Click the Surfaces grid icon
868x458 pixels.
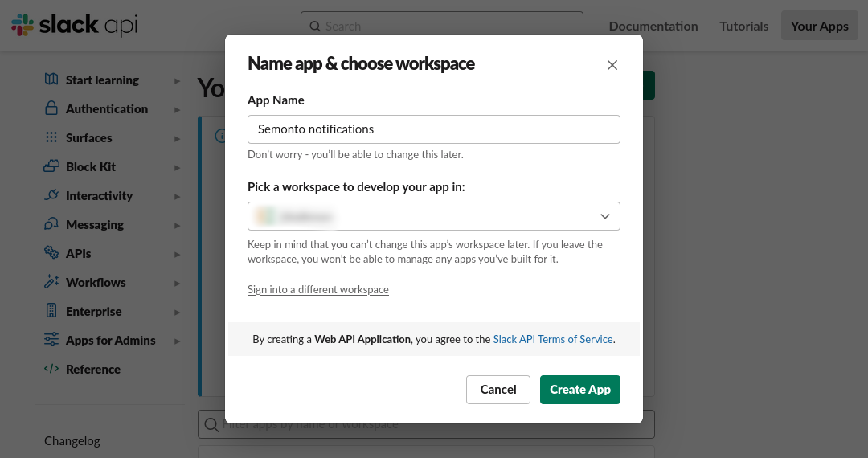tap(51, 137)
